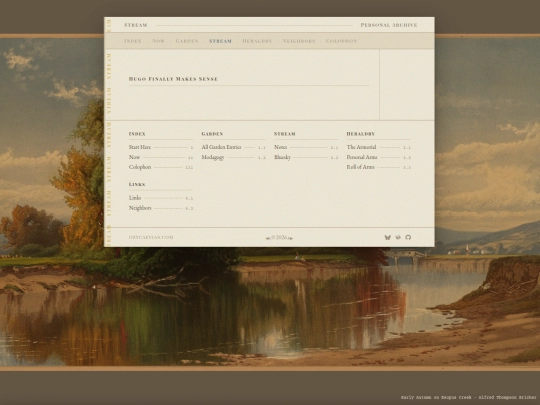Open Heraldry in the top navigation bar
This screenshot has width=540, height=405.
pos(257,41)
